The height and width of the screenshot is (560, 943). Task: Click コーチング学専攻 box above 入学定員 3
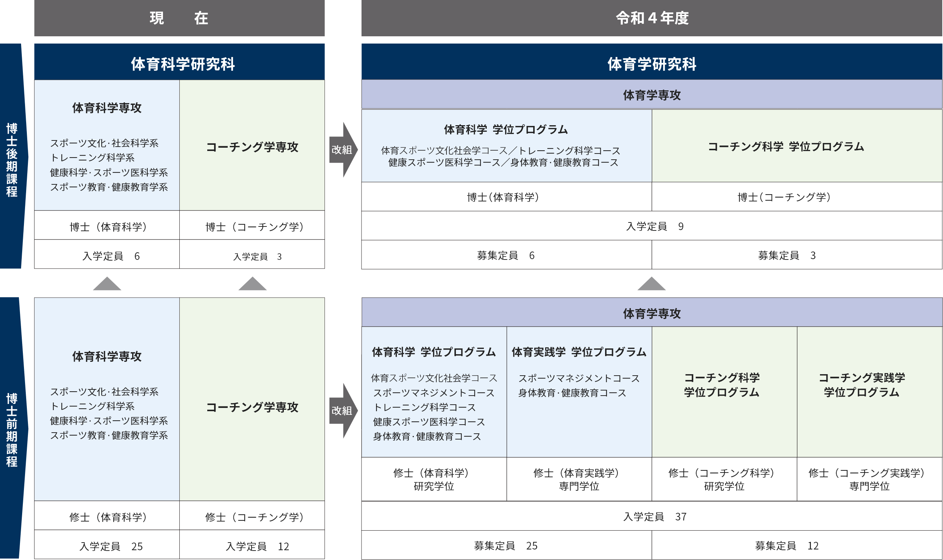pyautogui.click(x=252, y=145)
